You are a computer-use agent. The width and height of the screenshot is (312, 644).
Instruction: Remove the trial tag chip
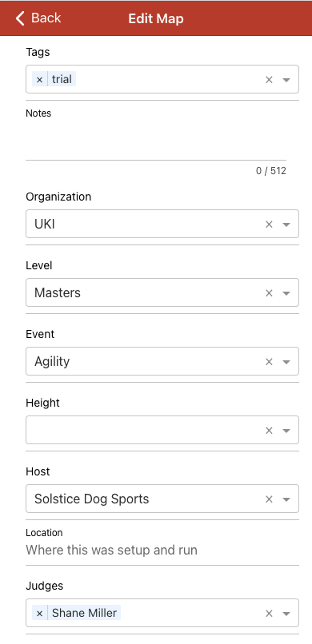[x=39, y=79]
